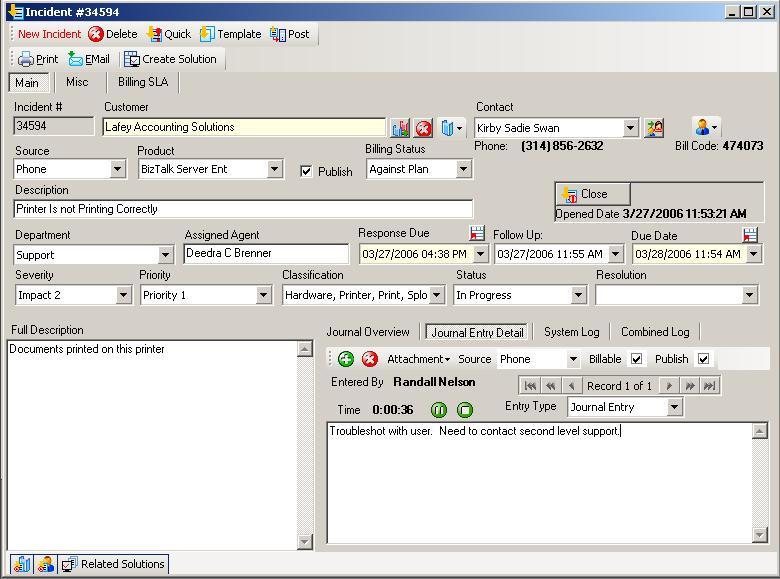Viewport: 780px width, 579px height.
Task: Open the Attachment menu
Action: pyautogui.click(x=418, y=359)
